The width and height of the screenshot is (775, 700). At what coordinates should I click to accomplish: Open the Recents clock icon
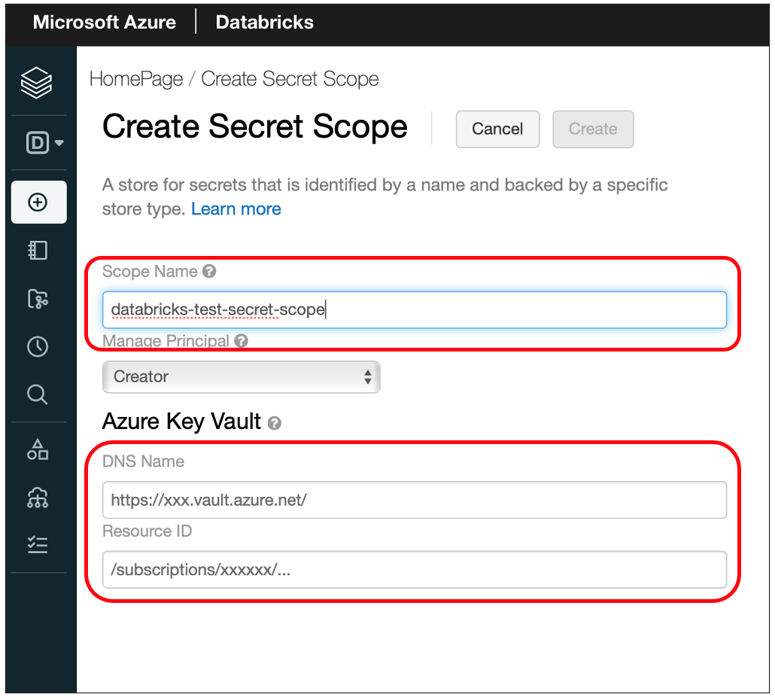(x=38, y=347)
